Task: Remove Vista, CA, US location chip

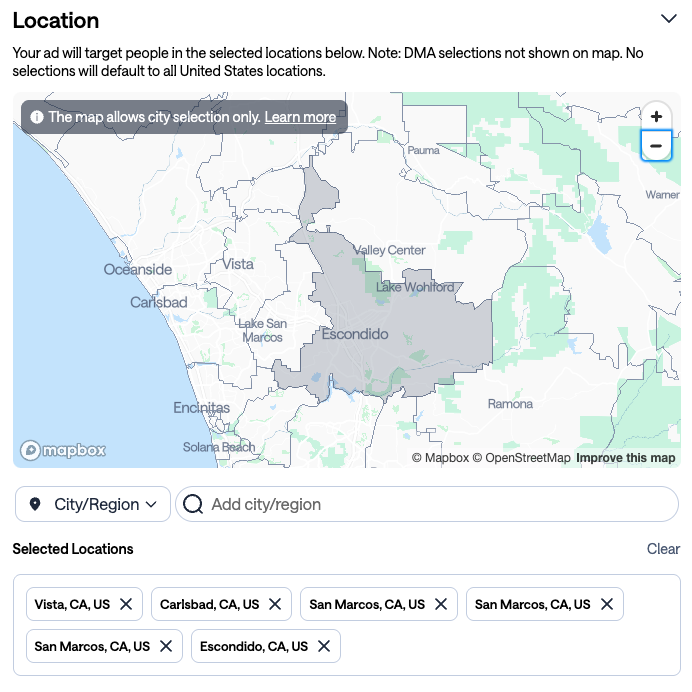Action: (126, 604)
